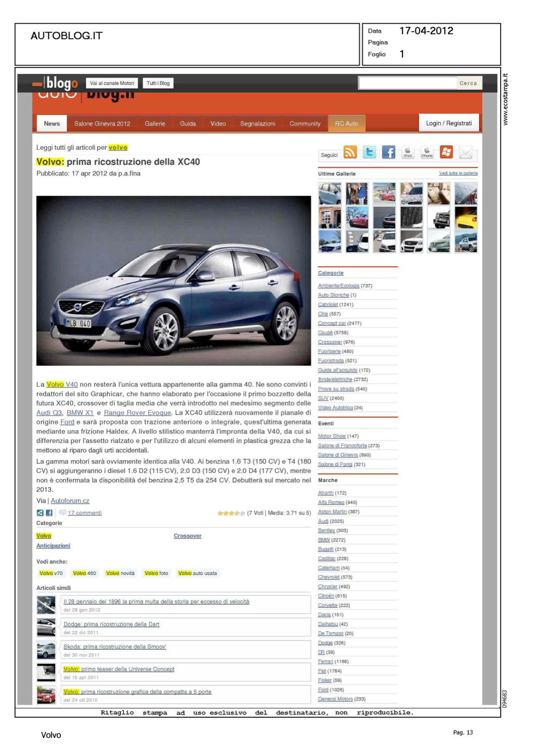Click the iPad app icon
The image size is (539, 756).
pyautogui.click(x=407, y=152)
